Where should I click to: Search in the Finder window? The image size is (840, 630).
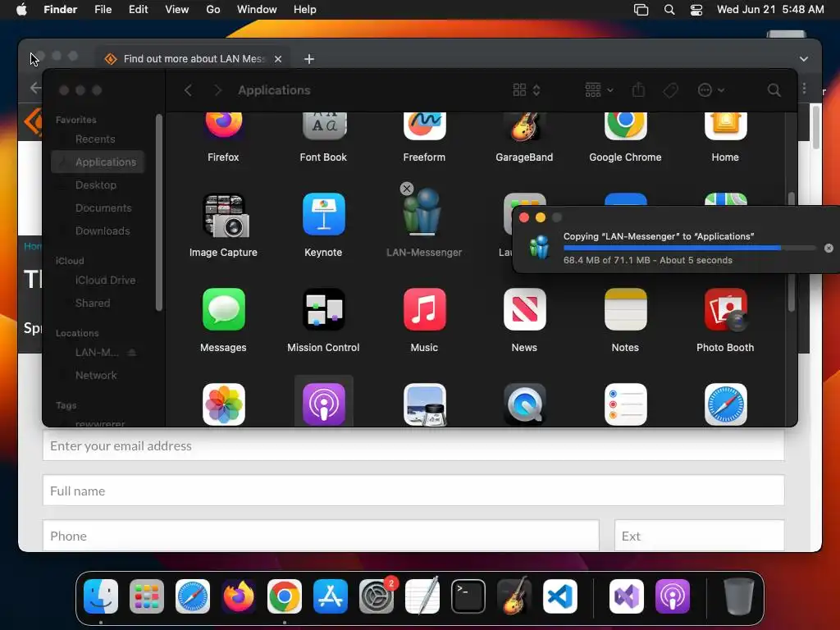pos(774,90)
